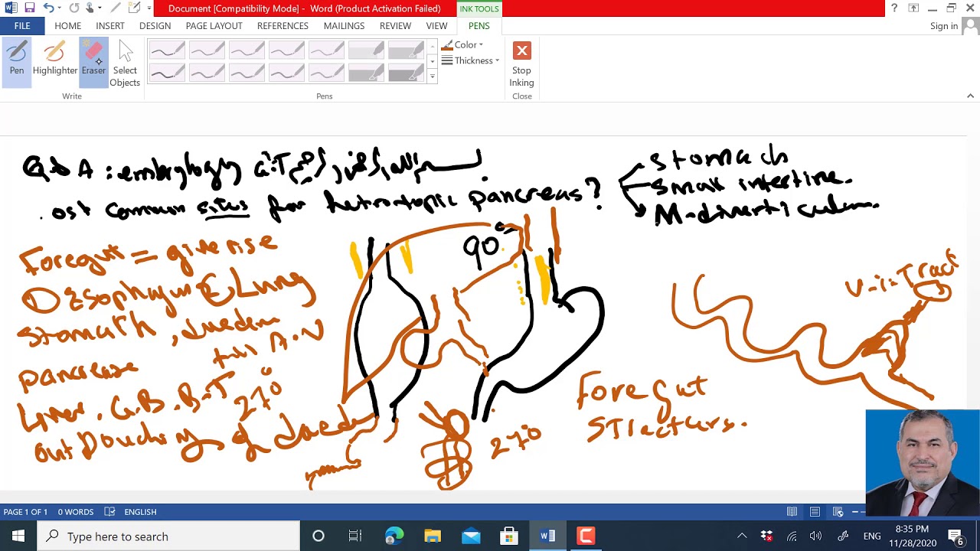The width and height of the screenshot is (980, 551).
Task: Choose the last dark gray highlighter in the bottom gallery row
Action: [406, 72]
